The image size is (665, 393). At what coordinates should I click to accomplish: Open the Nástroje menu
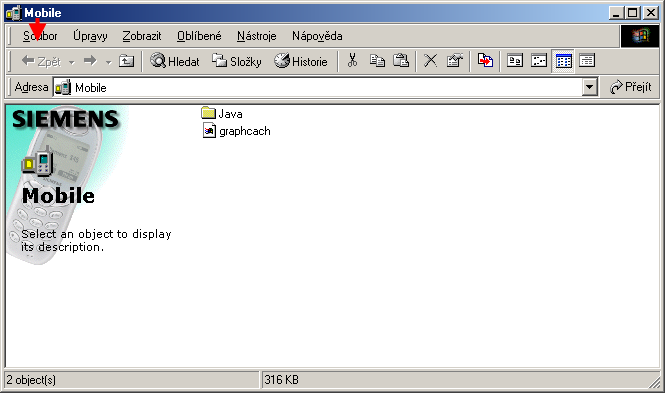click(x=256, y=36)
